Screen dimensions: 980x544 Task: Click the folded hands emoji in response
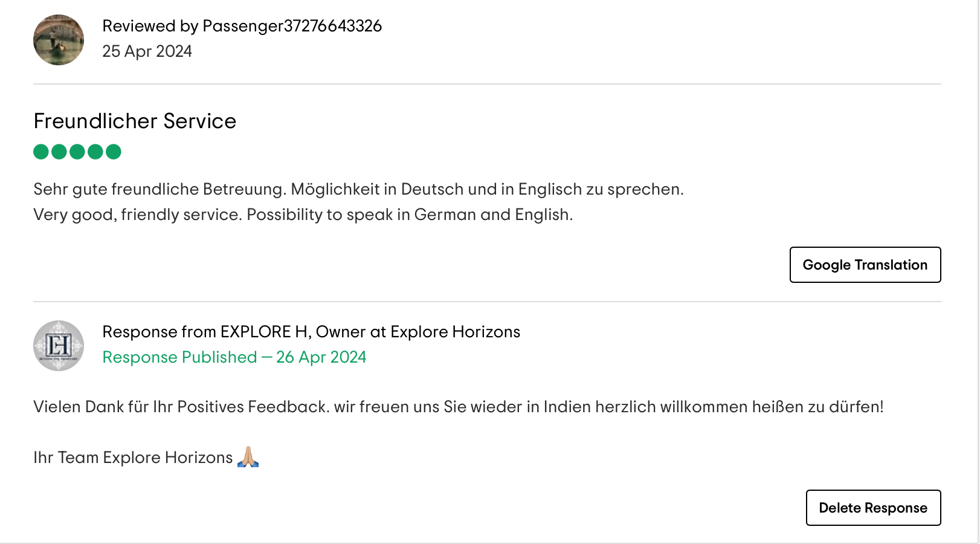coord(248,457)
